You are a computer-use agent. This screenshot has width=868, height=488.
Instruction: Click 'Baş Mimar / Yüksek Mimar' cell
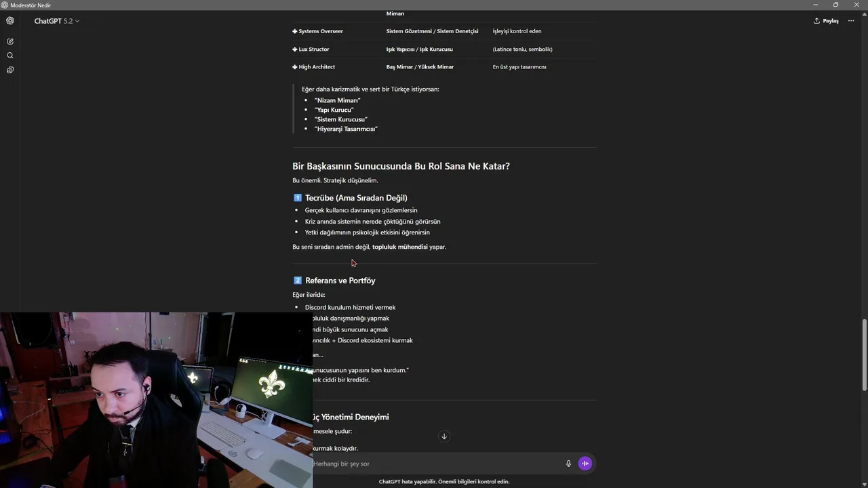(x=420, y=67)
